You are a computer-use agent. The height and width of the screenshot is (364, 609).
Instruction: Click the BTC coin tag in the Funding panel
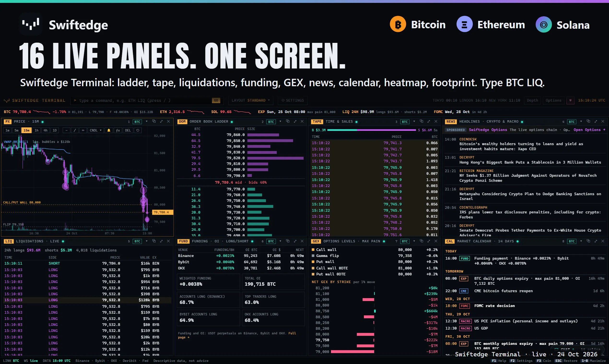[x=271, y=241]
